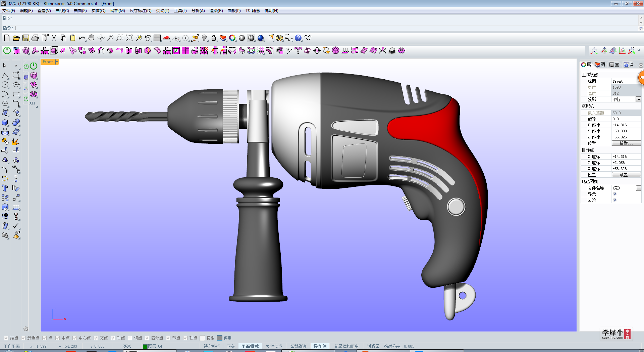This screenshot has height=352, width=644.
Task: Select the Circle tool in left sidebar
Action: pos(5,85)
